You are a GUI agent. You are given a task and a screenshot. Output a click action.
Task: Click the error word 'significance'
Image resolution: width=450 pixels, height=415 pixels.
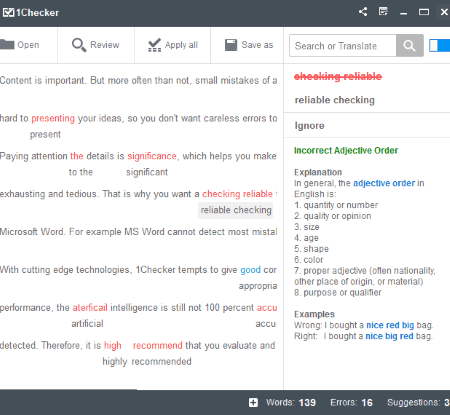[x=152, y=156]
